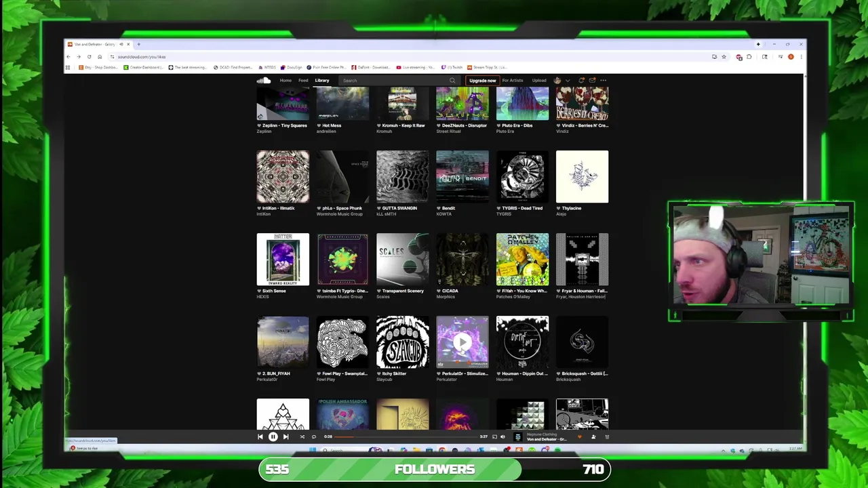The width and height of the screenshot is (868, 488).
Task: Play the CICADA by Morphics artwork
Action: click(x=462, y=259)
